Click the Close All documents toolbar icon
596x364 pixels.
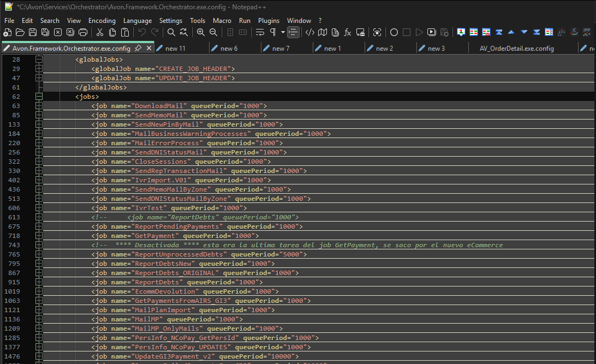70,32
